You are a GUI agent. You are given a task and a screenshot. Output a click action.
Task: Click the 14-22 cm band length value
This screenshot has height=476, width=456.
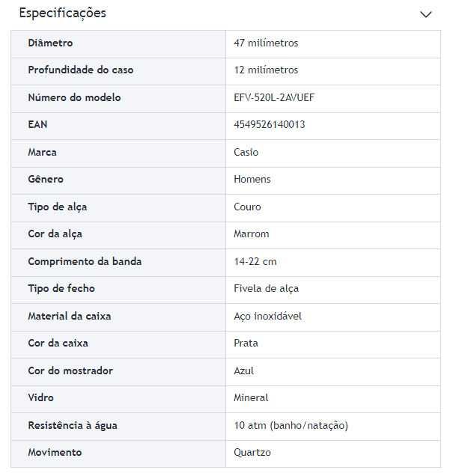click(255, 261)
